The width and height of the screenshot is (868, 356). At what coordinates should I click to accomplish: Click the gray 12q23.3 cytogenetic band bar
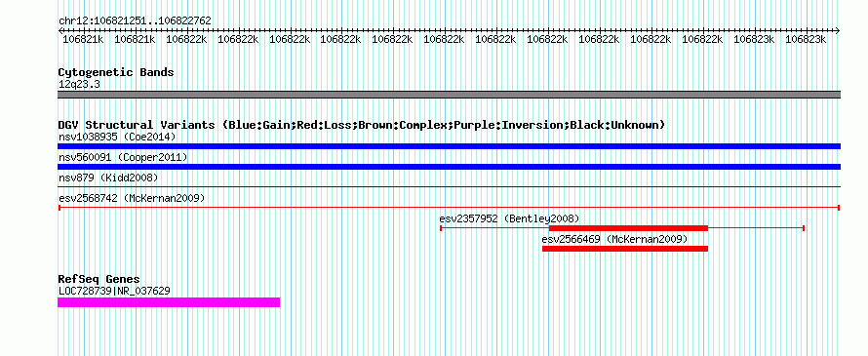point(449,95)
